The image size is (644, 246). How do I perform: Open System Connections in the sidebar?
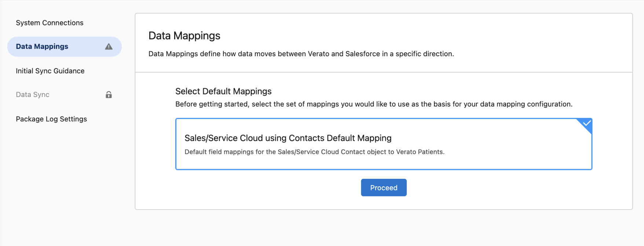(50, 23)
